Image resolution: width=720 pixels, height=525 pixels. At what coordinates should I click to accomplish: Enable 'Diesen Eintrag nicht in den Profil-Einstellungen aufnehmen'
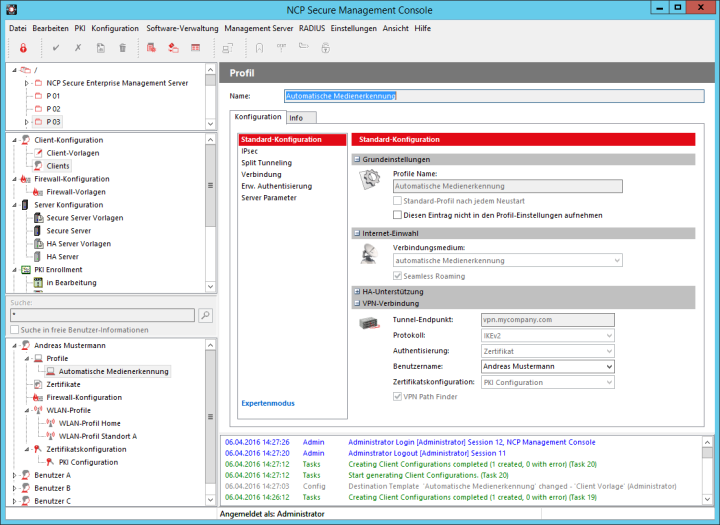pyautogui.click(x=397, y=214)
